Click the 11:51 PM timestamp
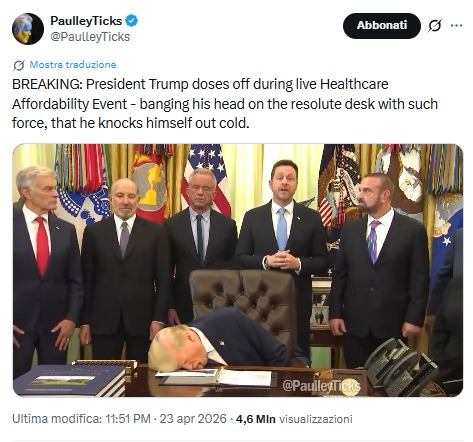The height and width of the screenshot is (442, 473). click(128, 419)
